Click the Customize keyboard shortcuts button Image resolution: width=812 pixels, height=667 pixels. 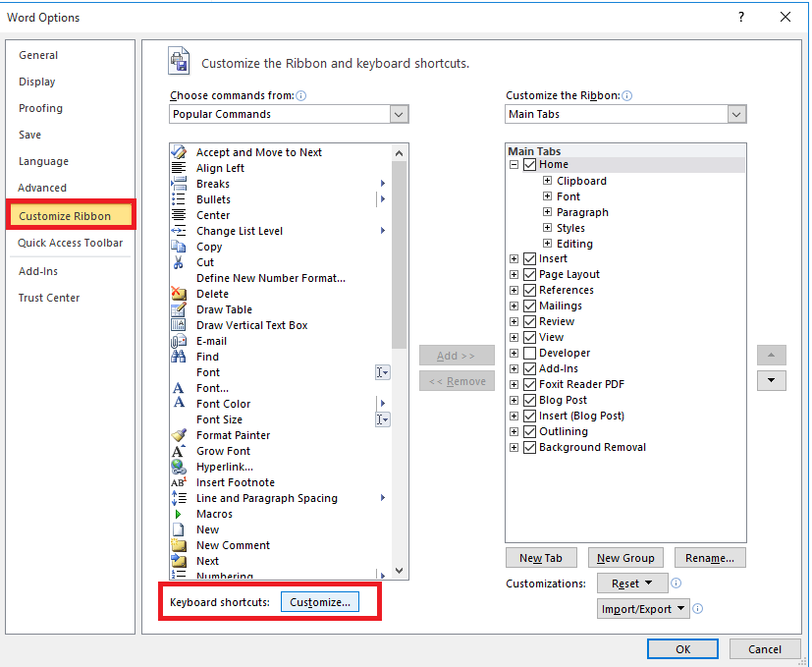(x=320, y=602)
